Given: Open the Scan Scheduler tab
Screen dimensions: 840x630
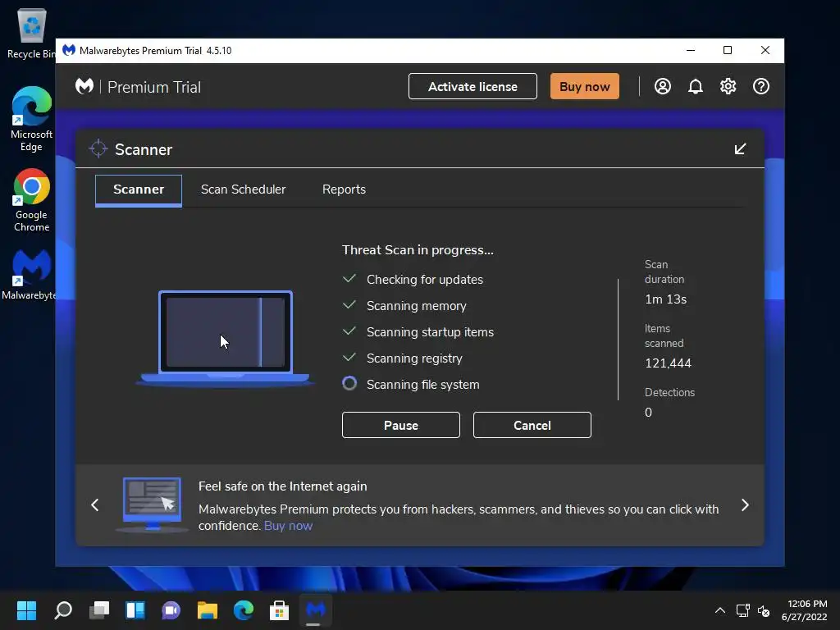Looking at the screenshot, I should pos(243,189).
